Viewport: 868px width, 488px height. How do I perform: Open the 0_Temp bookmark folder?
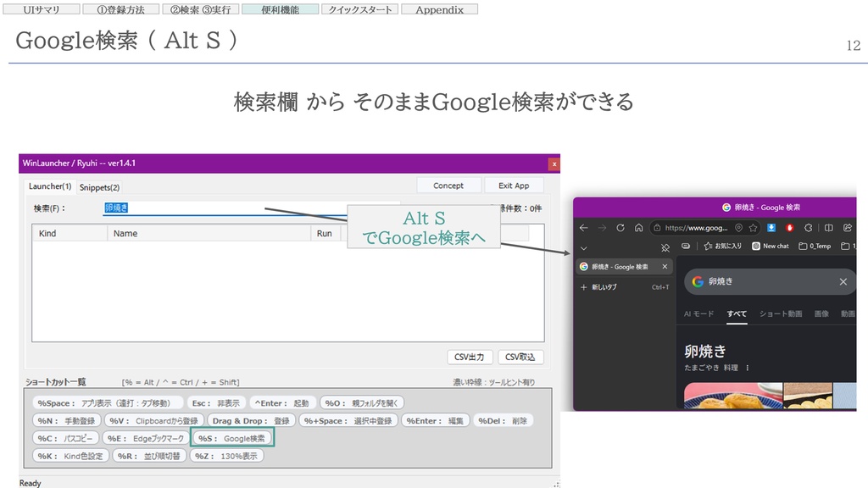point(815,247)
